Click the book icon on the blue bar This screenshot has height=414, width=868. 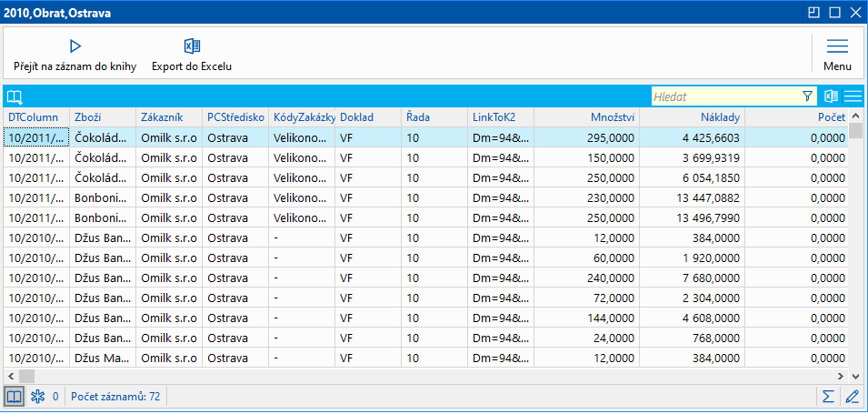click(15, 97)
